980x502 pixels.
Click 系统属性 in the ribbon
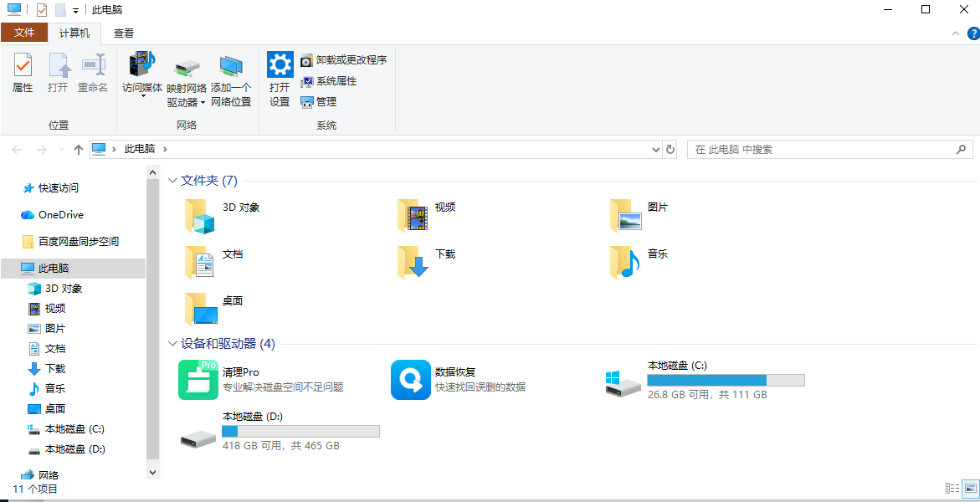pyautogui.click(x=329, y=80)
